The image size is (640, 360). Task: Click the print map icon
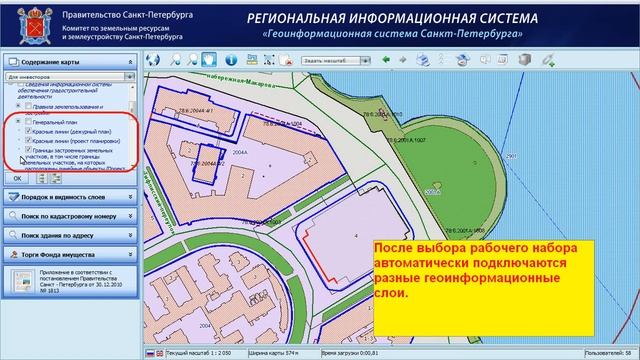tap(423, 60)
